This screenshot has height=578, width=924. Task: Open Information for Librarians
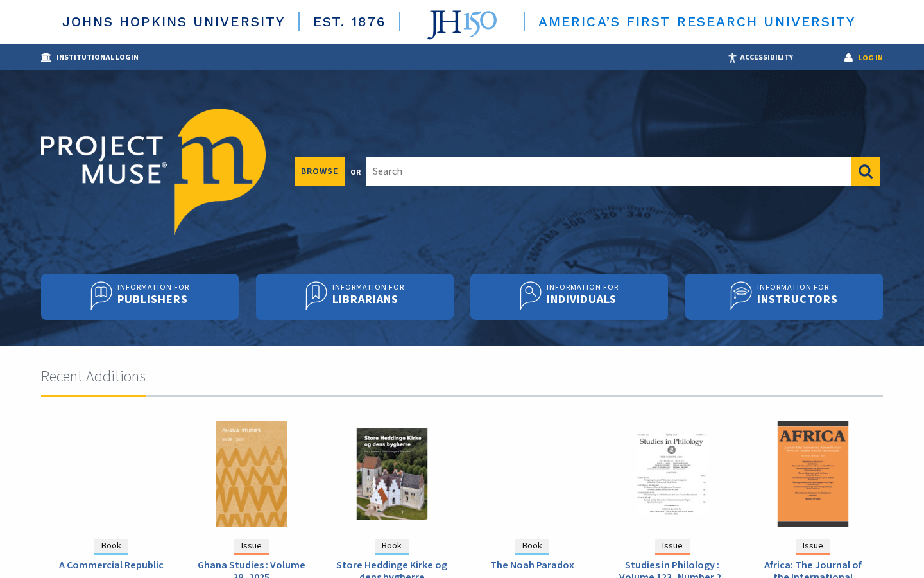pos(355,297)
